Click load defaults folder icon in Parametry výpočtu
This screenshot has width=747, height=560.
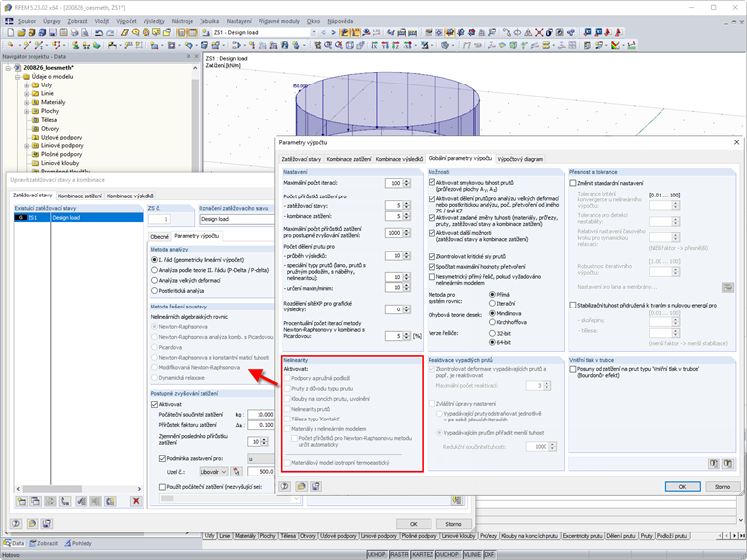pos(301,486)
